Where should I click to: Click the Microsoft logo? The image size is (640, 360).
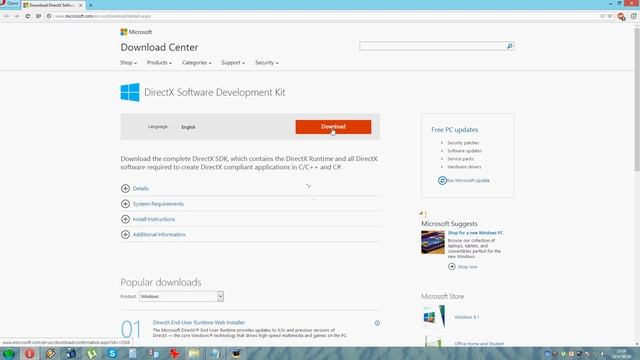click(x=136, y=32)
